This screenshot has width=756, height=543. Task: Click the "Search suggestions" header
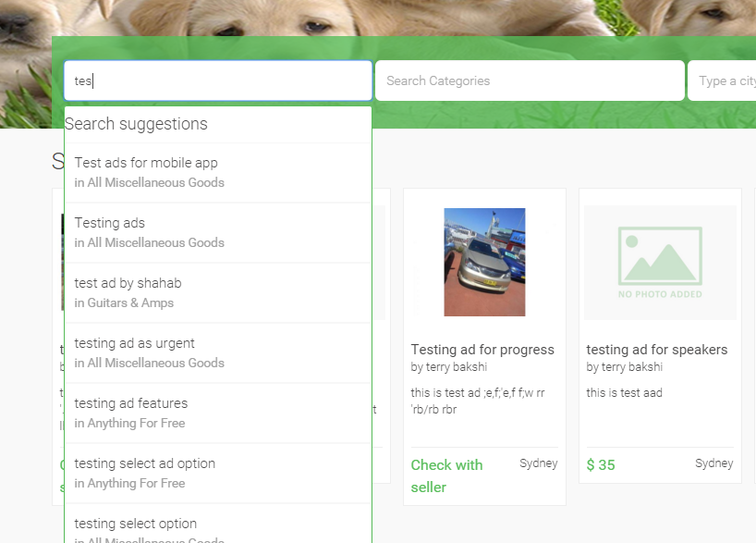click(136, 124)
